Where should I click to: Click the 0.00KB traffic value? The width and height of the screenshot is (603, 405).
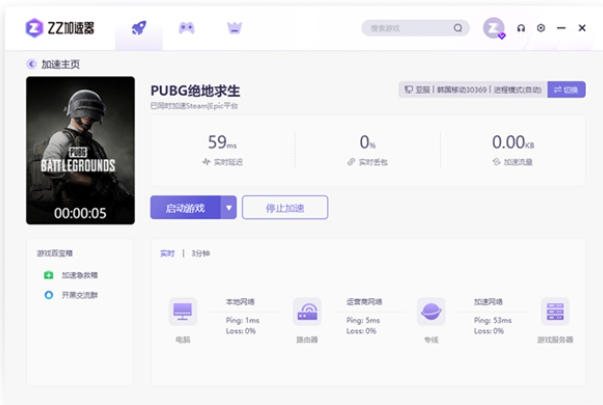click(x=513, y=142)
